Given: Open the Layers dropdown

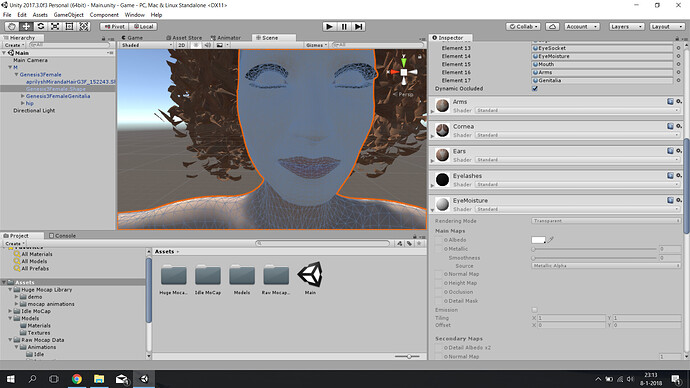Looking at the screenshot, I should click(627, 26).
